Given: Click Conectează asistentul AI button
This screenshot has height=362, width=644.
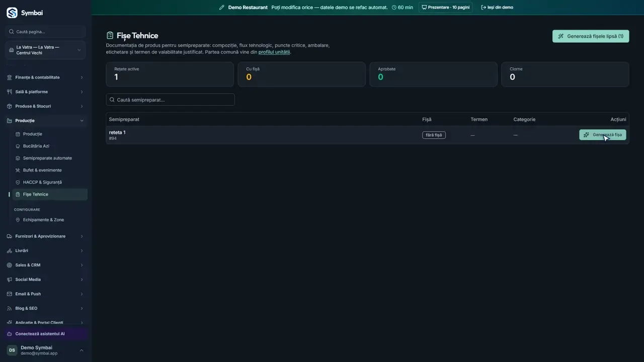Looking at the screenshot, I should pos(46,334).
